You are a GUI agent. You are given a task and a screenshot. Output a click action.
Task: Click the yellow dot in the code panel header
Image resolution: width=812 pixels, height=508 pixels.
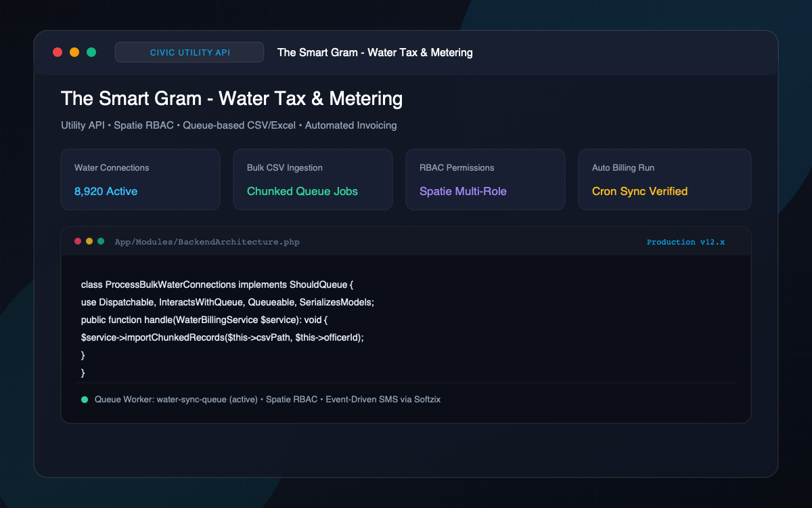(x=89, y=241)
